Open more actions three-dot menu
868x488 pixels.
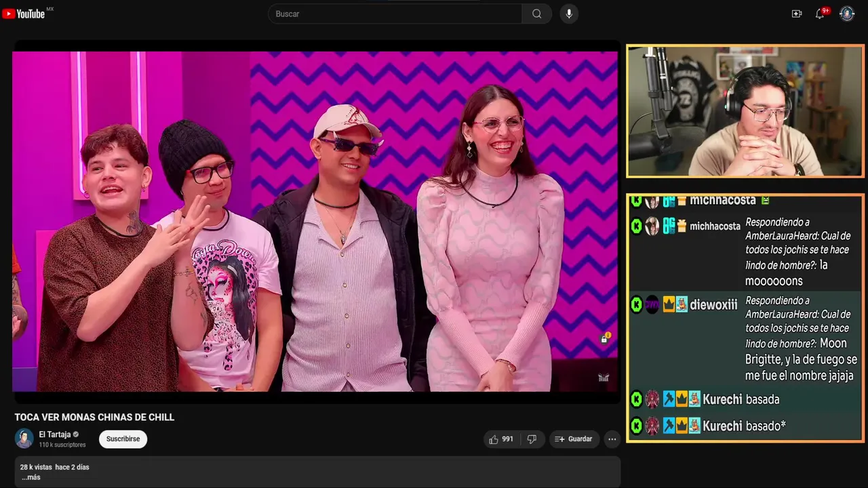pos(612,439)
